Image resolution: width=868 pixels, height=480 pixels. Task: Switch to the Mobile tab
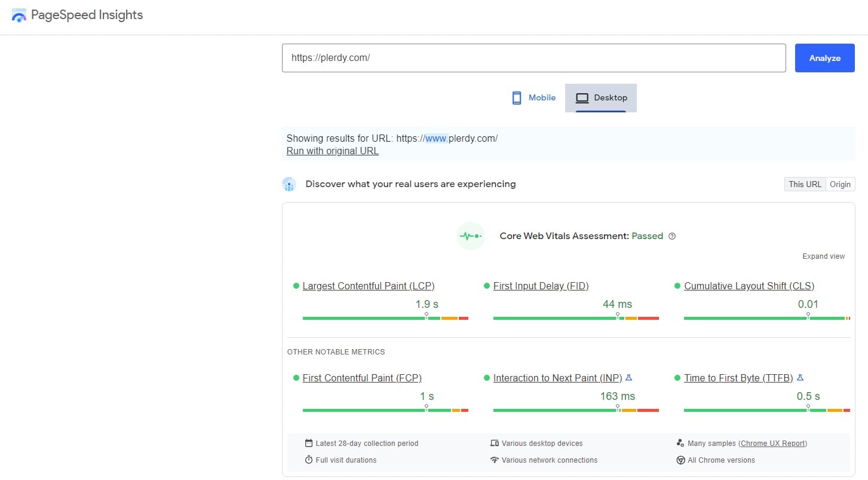point(533,97)
